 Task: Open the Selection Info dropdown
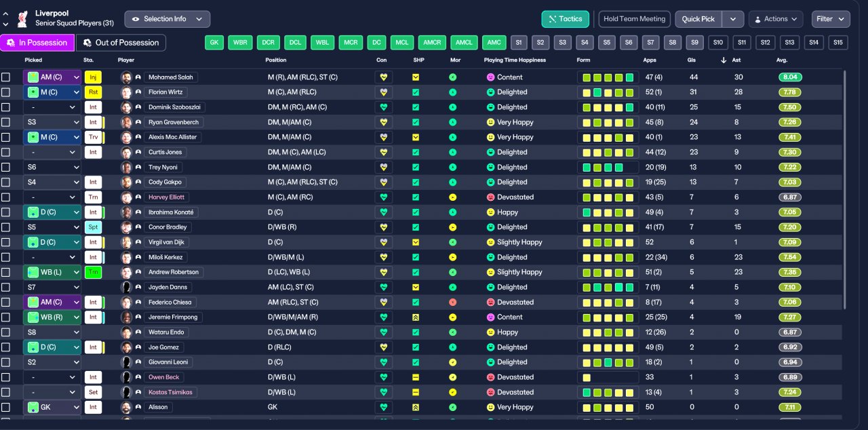pos(167,19)
